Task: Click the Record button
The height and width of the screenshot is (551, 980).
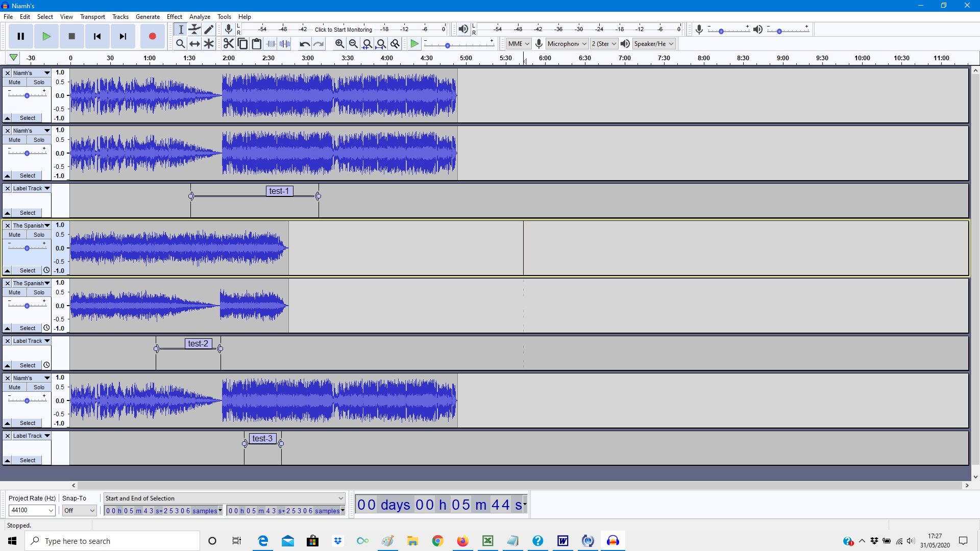Action: [x=152, y=36]
